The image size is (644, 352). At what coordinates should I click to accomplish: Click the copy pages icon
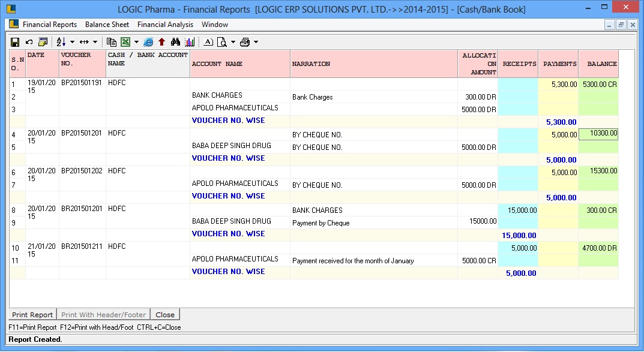point(111,42)
